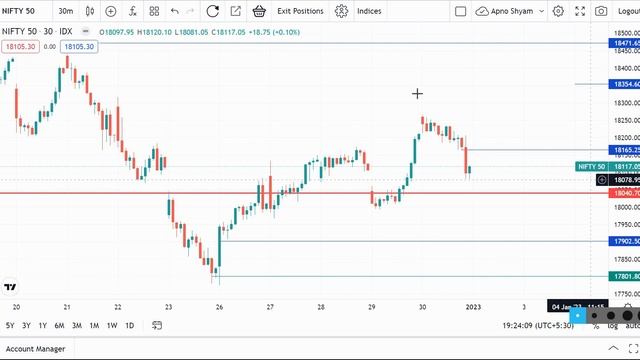
Task: Undo the last chart action
Action: point(175,11)
